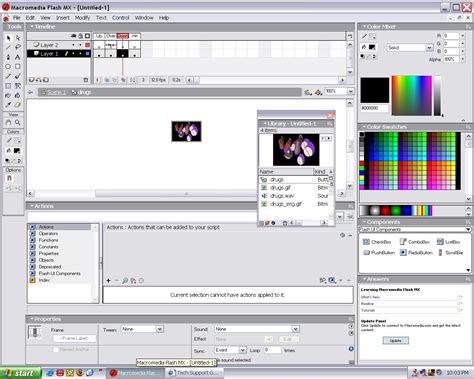
Task: Select the Eyedropper tool
Action: tap(8, 105)
